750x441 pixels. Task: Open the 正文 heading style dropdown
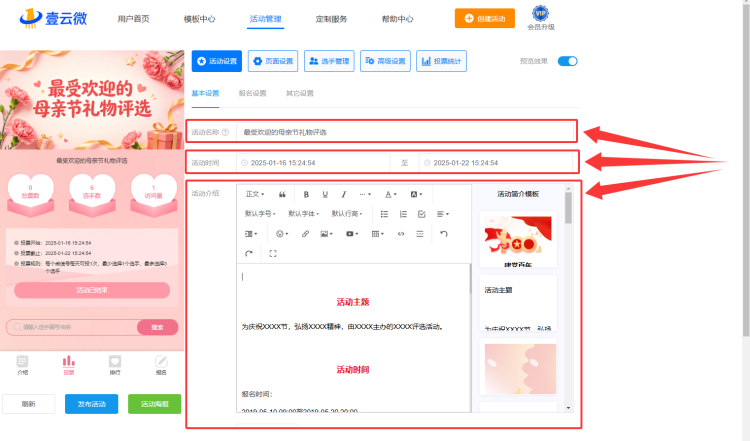tap(255, 194)
